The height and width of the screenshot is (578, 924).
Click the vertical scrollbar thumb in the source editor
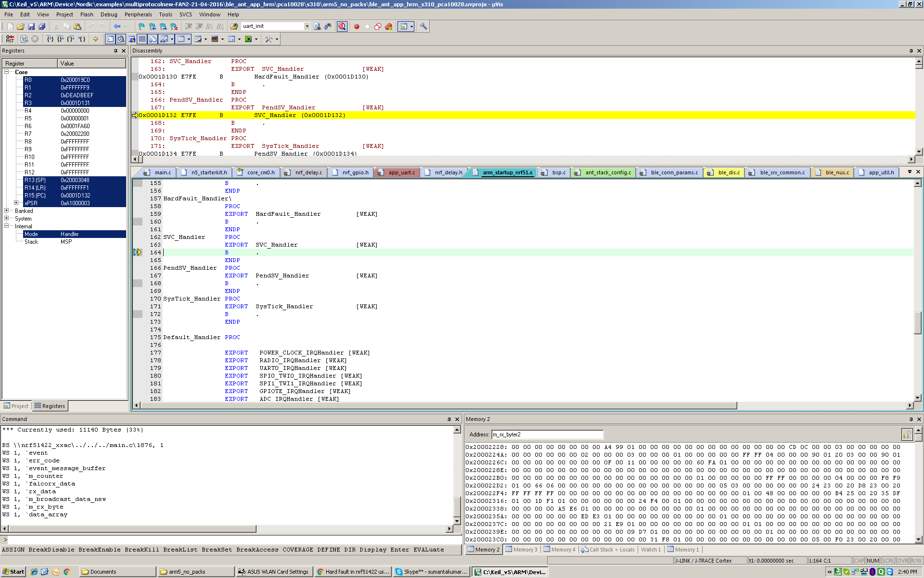tap(918, 323)
